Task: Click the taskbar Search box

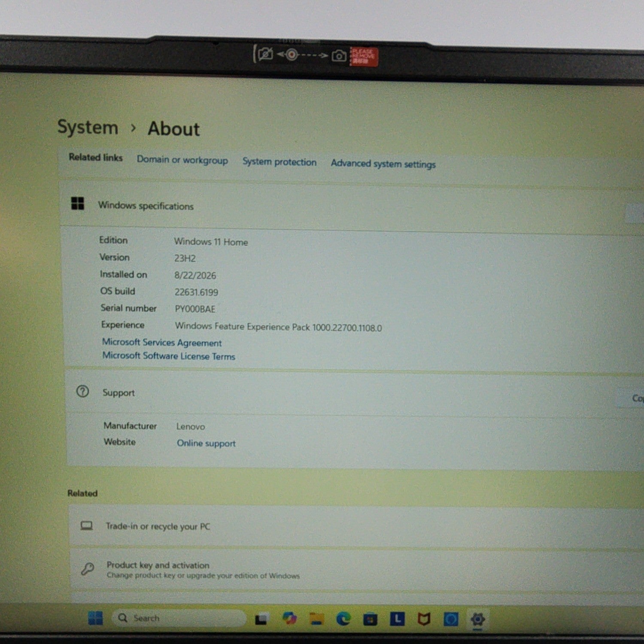Action: click(179, 618)
